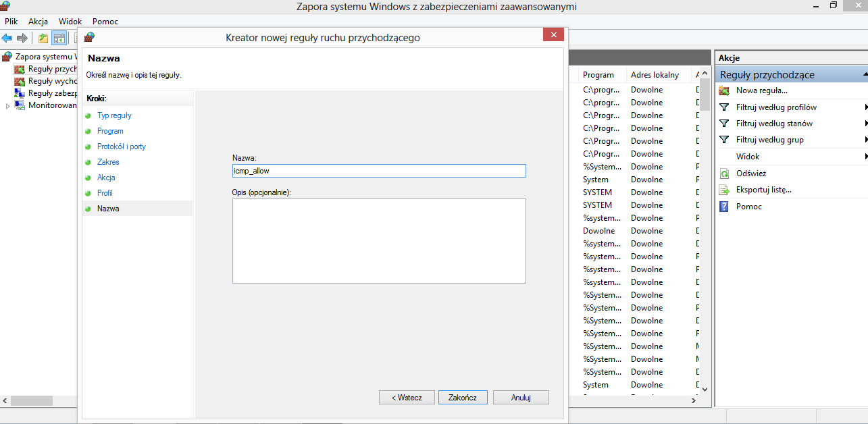Image resolution: width=868 pixels, height=424 pixels.
Task: Select the connection security rules icon (Reguły zabezp...)
Action: tap(20, 93)
